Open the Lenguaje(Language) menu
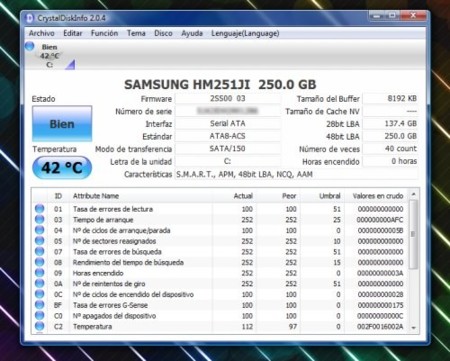The height and width of the screenshot is (361, 450). (245, 33)
